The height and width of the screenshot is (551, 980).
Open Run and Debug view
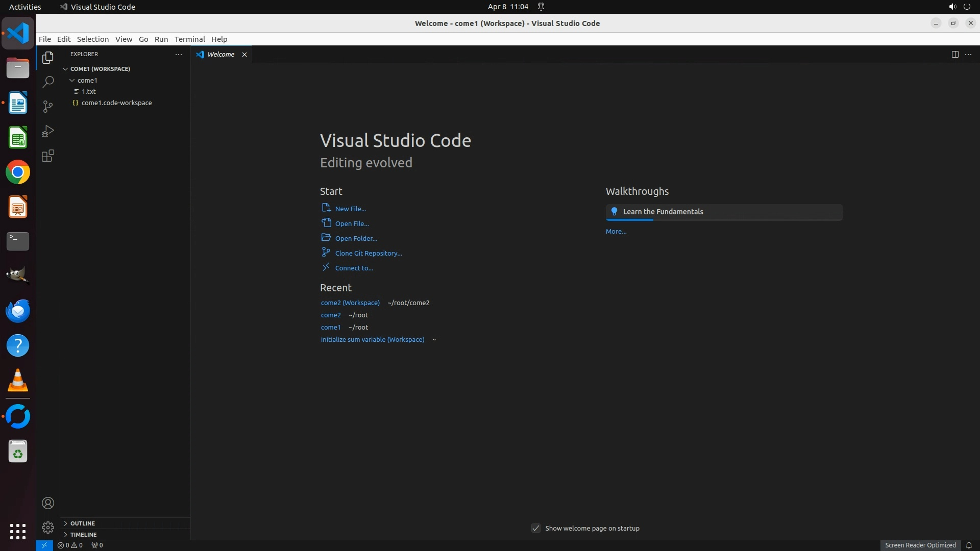(48, 131)
